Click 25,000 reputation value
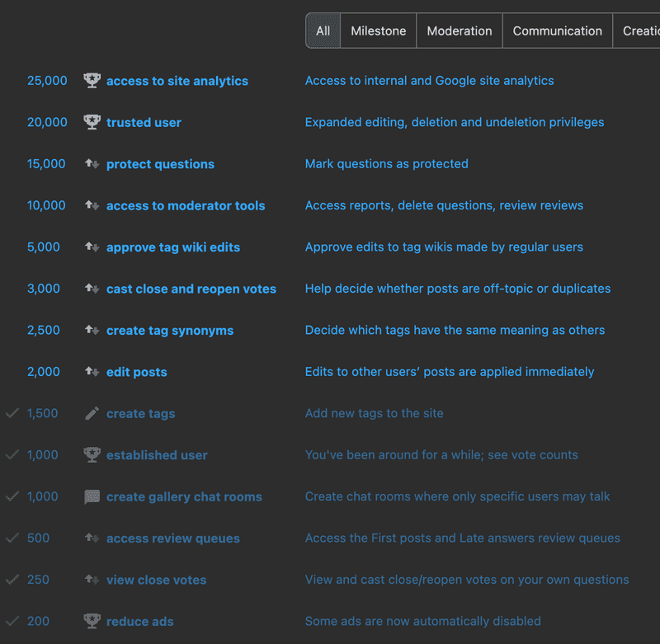 47,80
